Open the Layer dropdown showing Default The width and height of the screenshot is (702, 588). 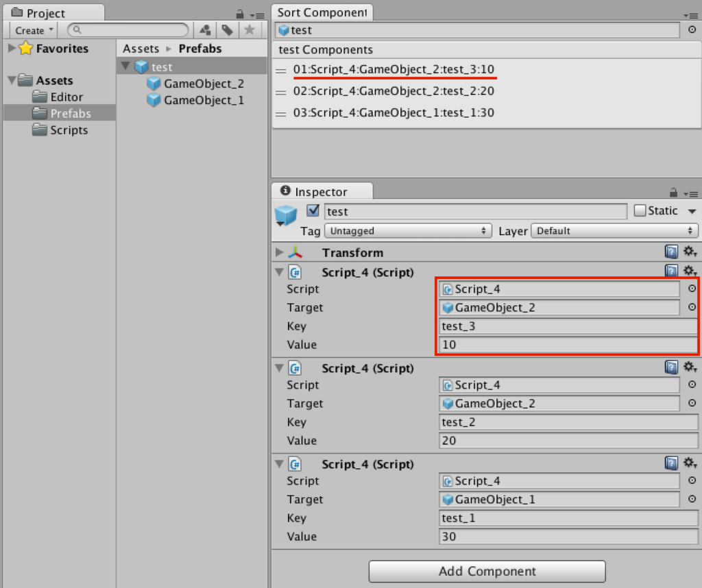pyautogui.click(x=614, y=231)
